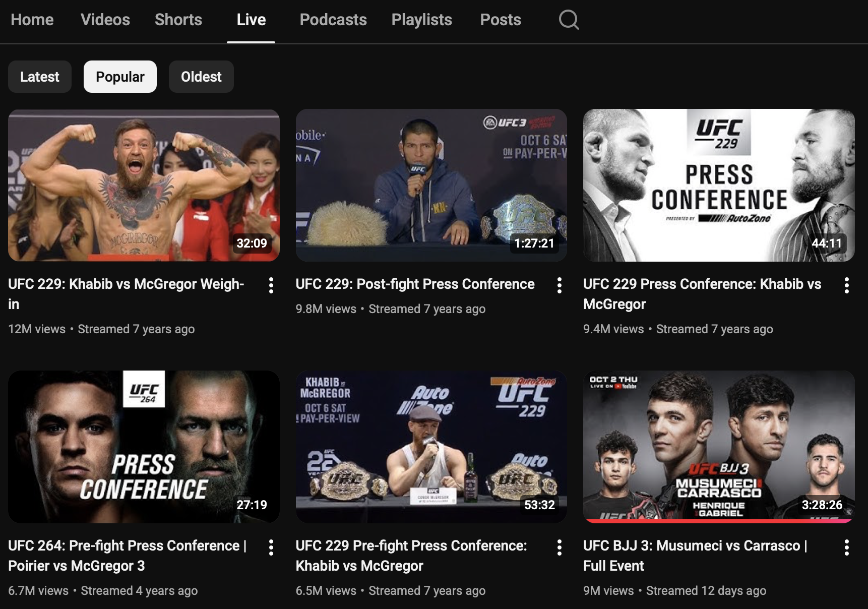
Task: Open three-dot menu for Post-fight Press Conference
Action: click(x=559, y=285)
